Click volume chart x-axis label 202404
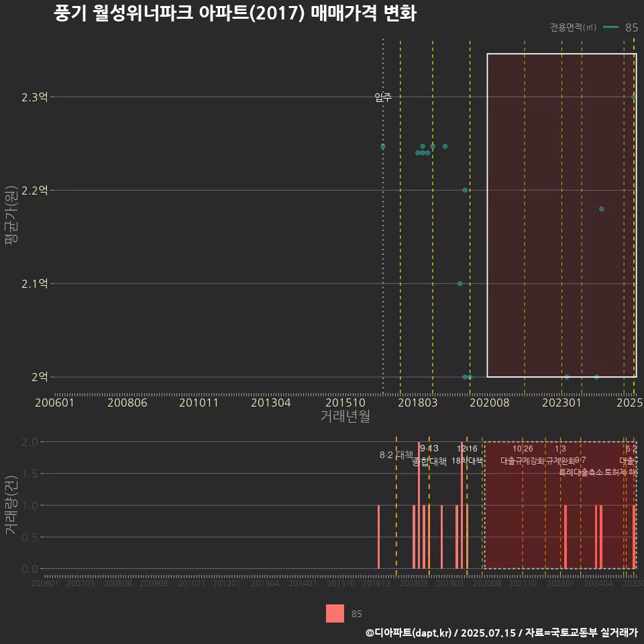 click(x=598, y=583)
